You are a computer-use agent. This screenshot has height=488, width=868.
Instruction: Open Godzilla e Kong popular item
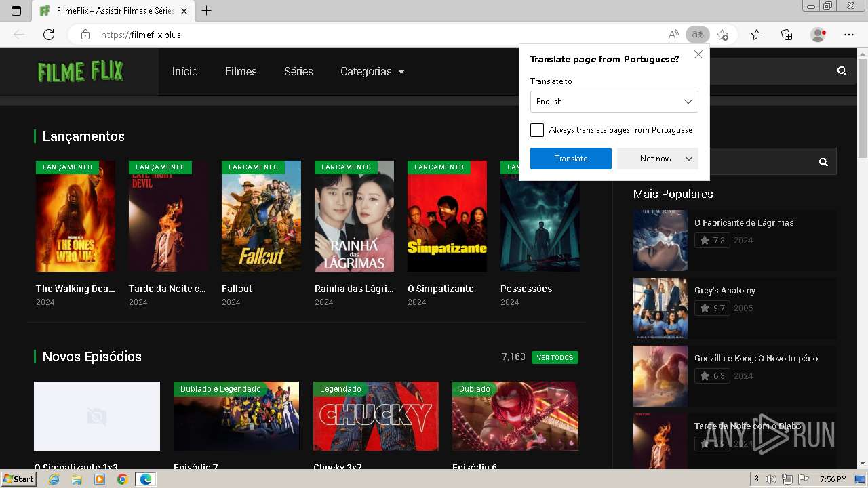(756, 359)
